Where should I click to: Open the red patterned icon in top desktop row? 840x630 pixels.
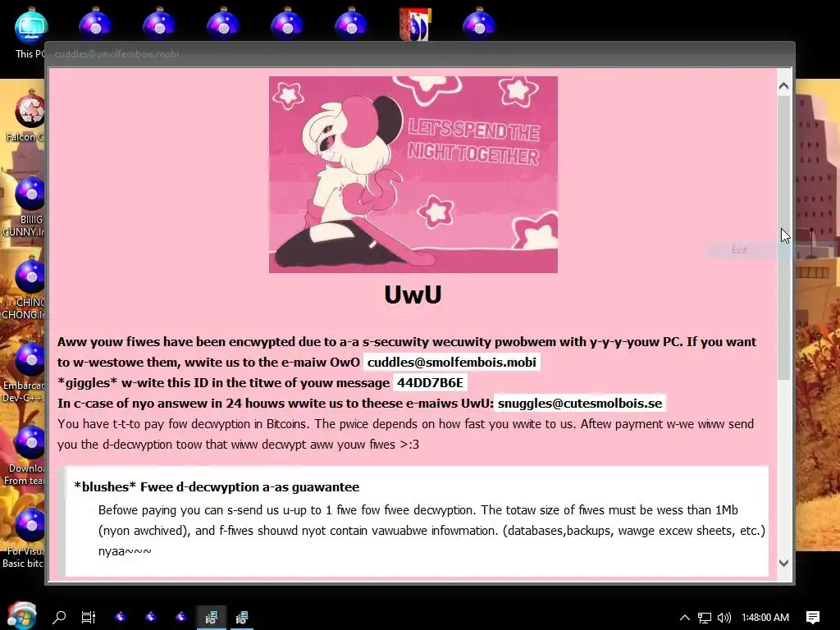click(x=414, y=24)
